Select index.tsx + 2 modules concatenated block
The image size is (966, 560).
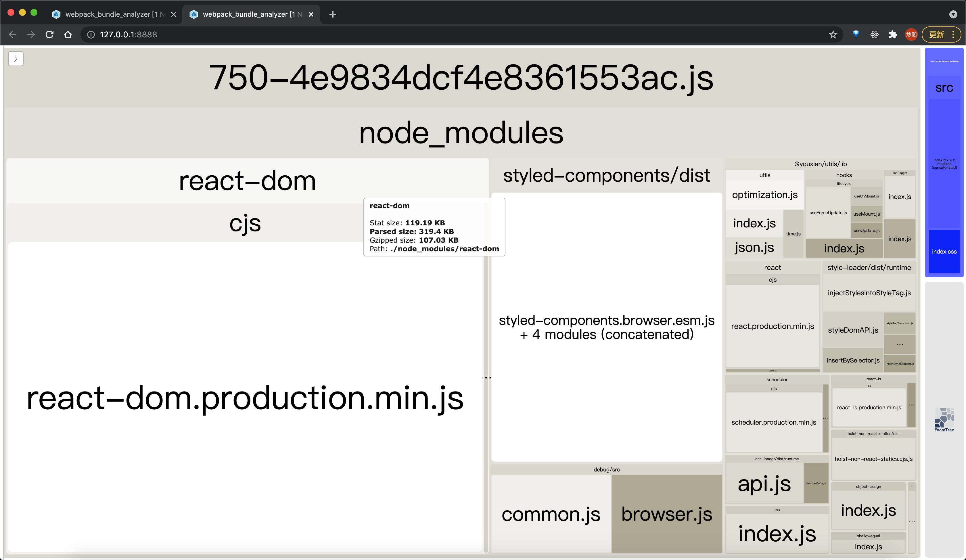pyautogui.click(x=944, y=164)
